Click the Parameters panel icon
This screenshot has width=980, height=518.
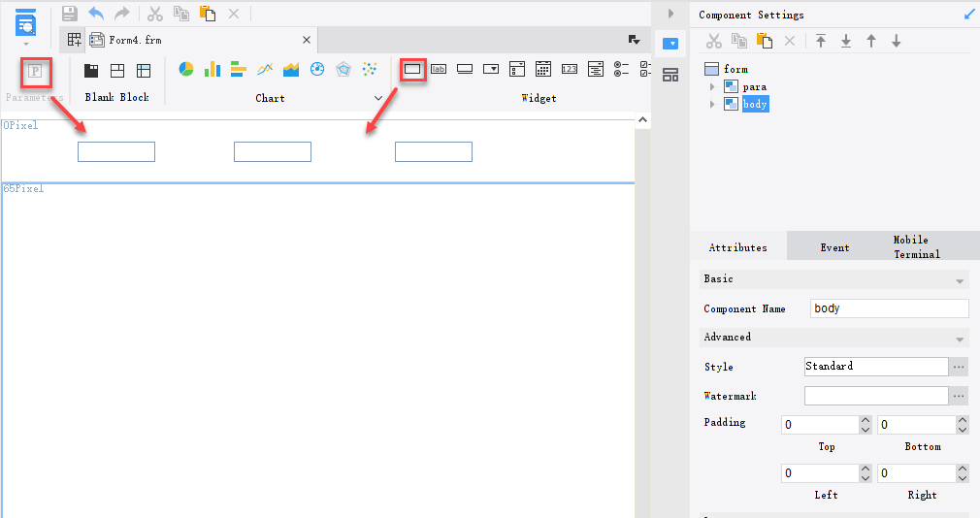(36, 71)
